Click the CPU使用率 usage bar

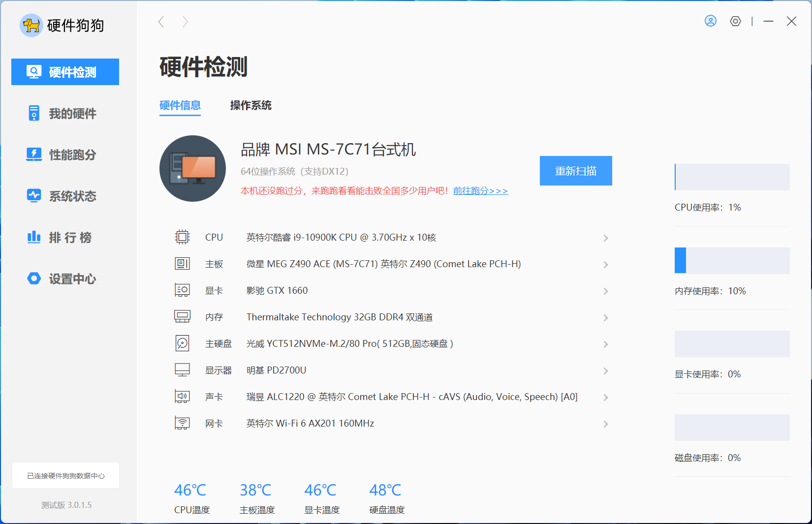click(732, 177)
